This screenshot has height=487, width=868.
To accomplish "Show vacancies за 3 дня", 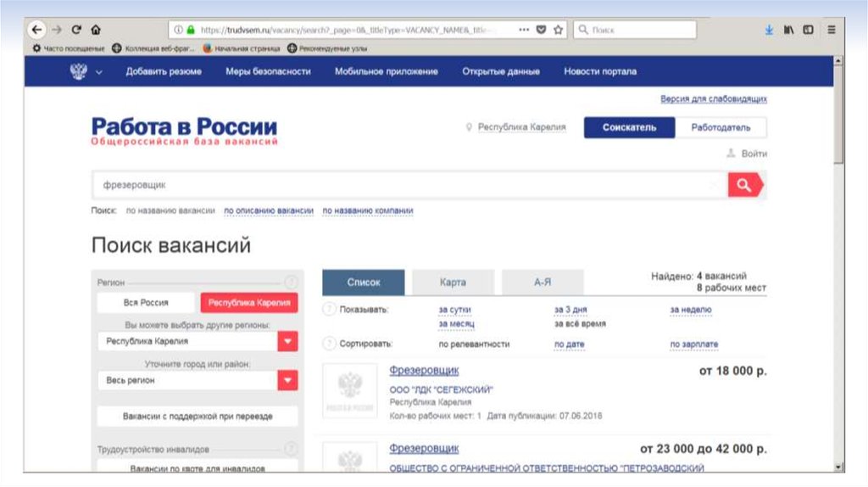I will [570, 310].
